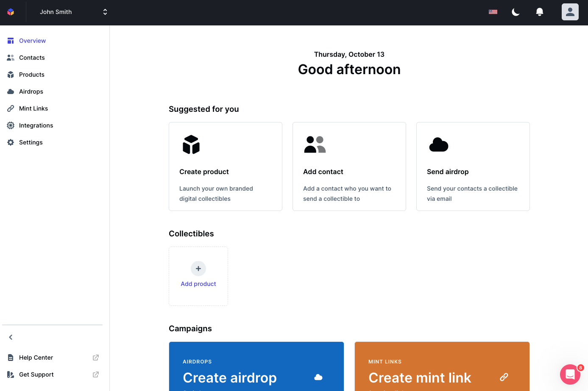Click the notifications bell icon

tap(540, 11)
